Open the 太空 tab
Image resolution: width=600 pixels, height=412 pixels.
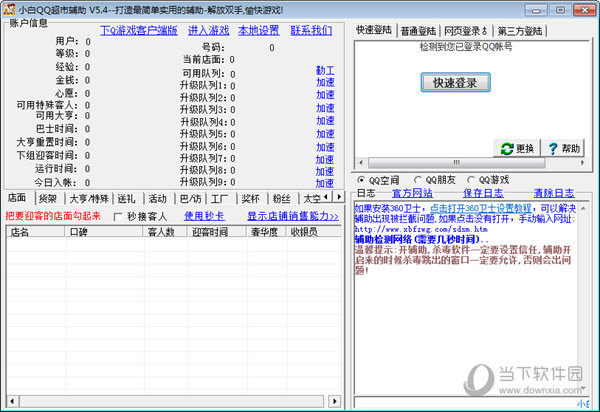[311, 199]
